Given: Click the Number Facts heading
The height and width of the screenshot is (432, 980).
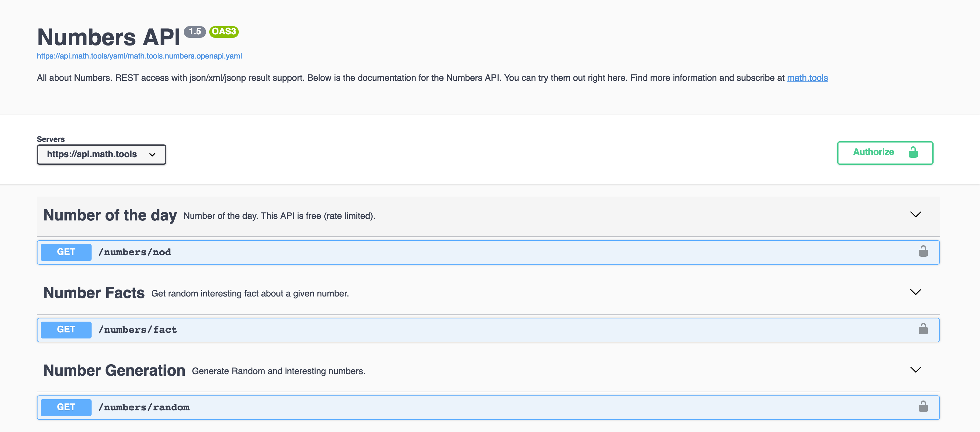Looking at the screenshot, I should point(94,293).
